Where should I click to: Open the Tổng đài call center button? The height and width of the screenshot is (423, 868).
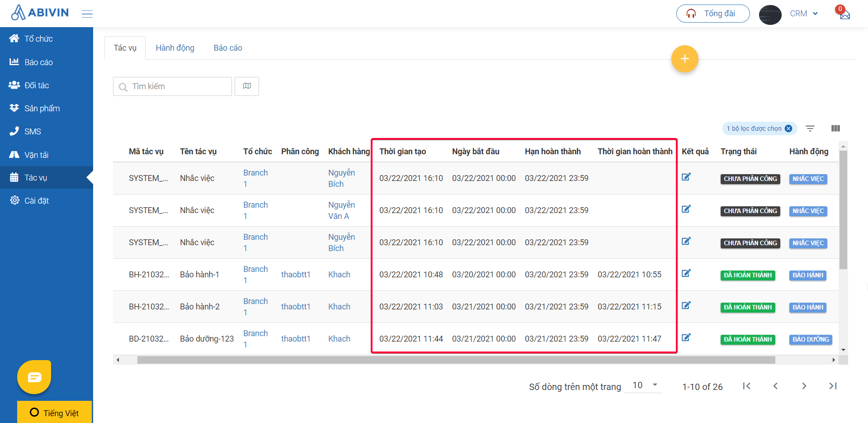(x=713, y=14)
